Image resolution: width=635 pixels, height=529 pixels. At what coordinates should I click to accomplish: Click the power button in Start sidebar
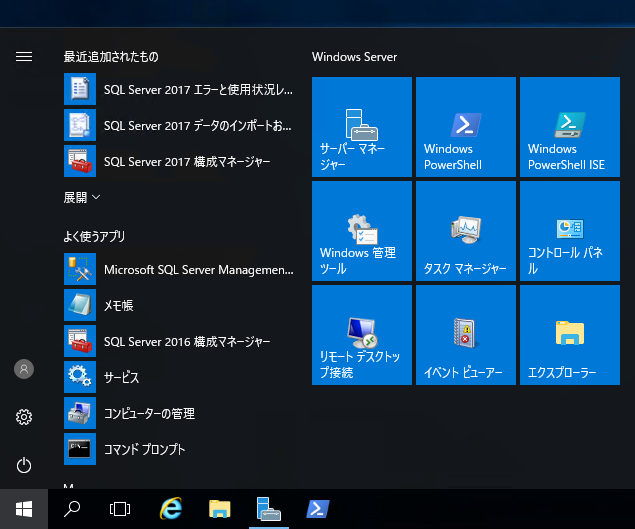24,465
